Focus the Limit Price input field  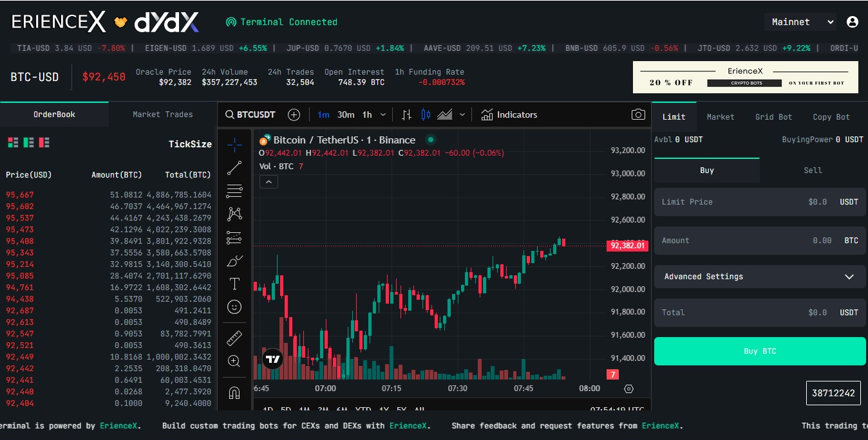(x=760, y=201)
